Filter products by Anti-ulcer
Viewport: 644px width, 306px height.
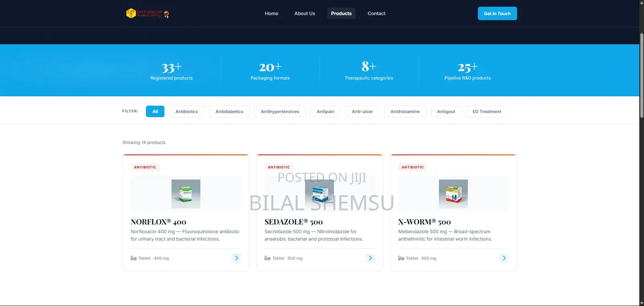[x=362, y=112]
